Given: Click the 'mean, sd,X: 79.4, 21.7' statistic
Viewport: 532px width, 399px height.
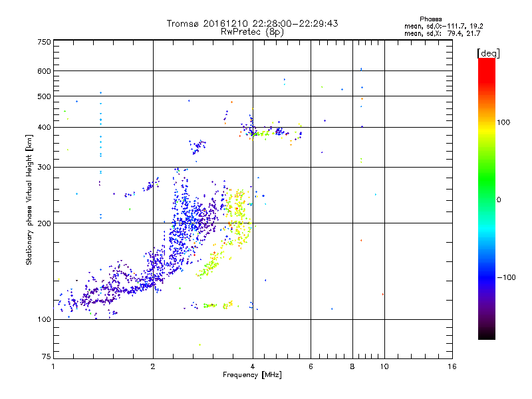Looking at the screenshot, I should [x=442, y=33].
